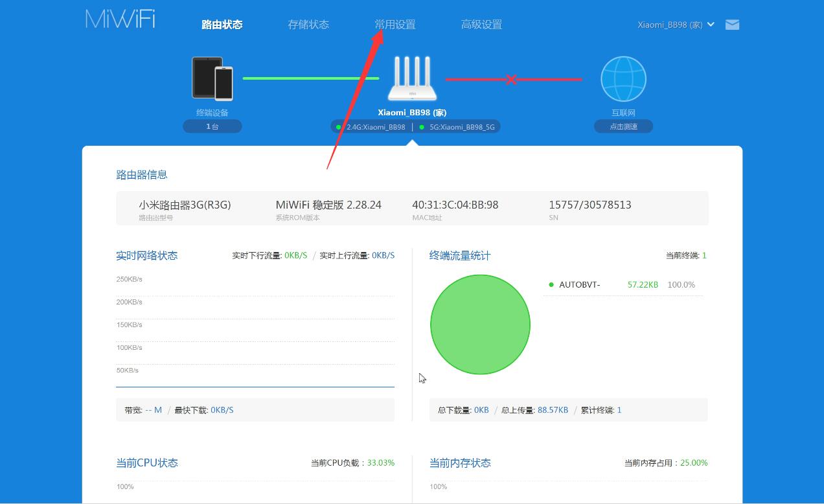Click the red X on the broken connection line
The width and height of the screenshot is (824, 504).
511,80
